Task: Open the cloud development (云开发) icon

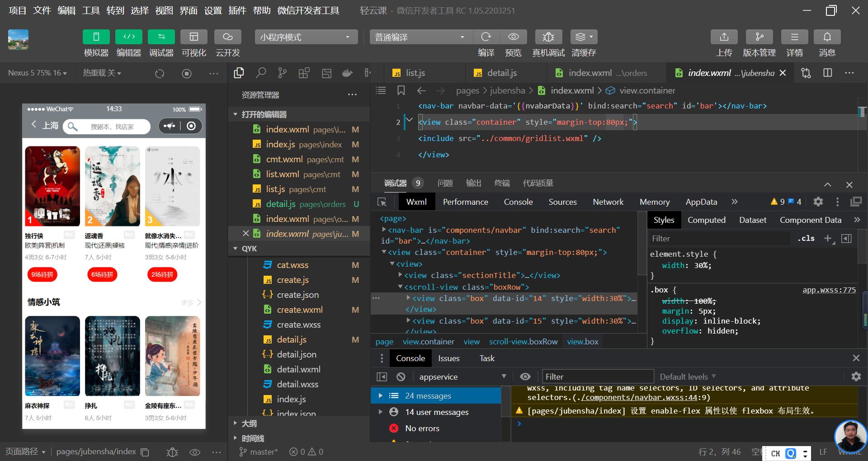Action: click(227, 37)
